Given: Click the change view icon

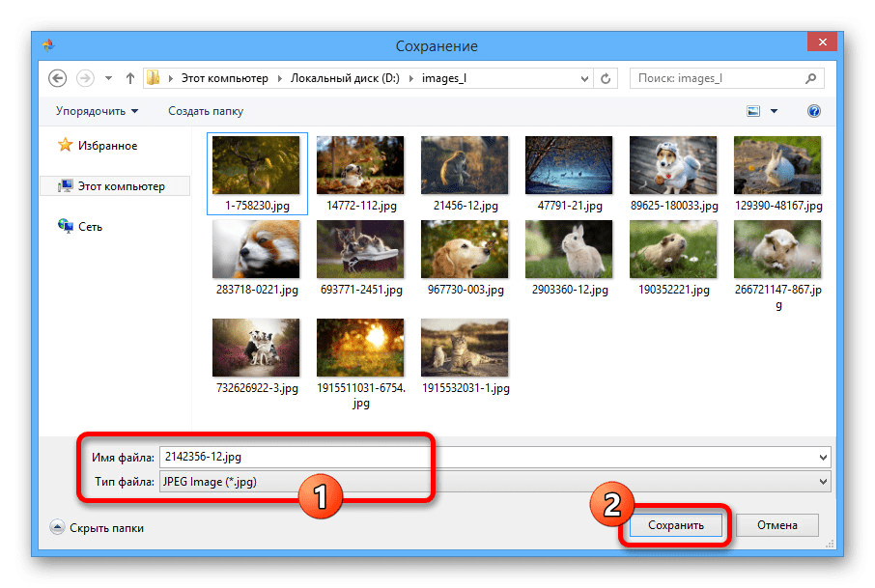Looking at the screenshot, I should (x=753, y=111).
